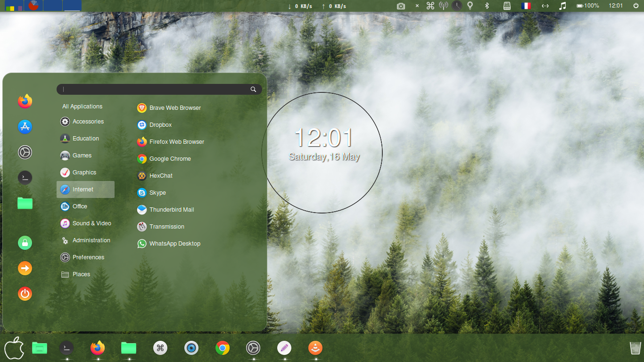The width and height of the screenshot is (644, 362).
Task: Click the network speed monitor applet
Action: 317,6
